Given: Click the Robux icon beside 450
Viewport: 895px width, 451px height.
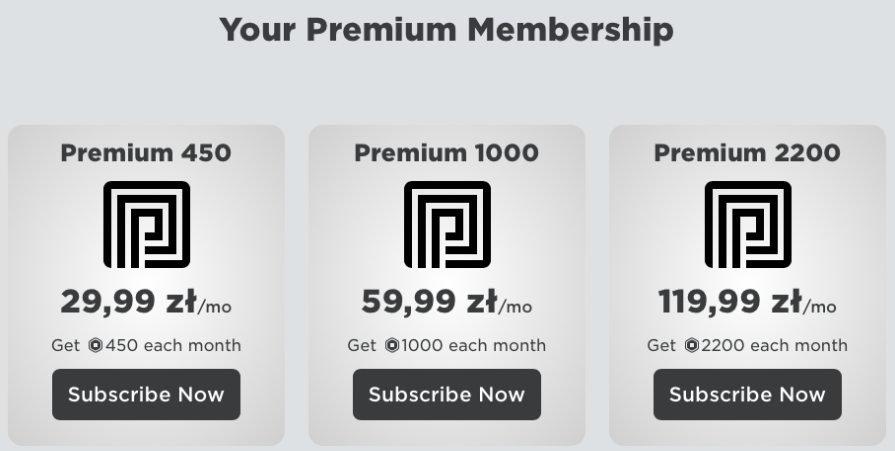Looking at the screenshot, I should pyautogui.click(x=95, y=345).
